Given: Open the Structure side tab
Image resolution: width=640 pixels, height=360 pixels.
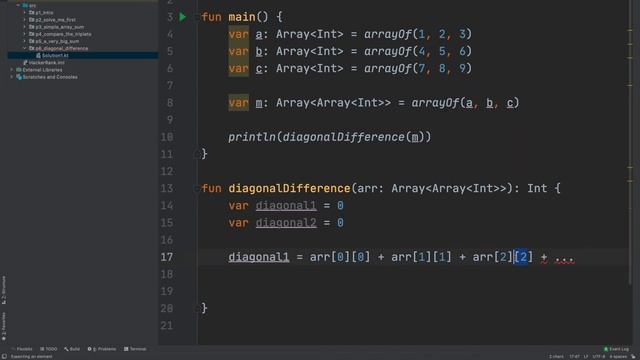Looking at the screenshot, I should point(4,290).
